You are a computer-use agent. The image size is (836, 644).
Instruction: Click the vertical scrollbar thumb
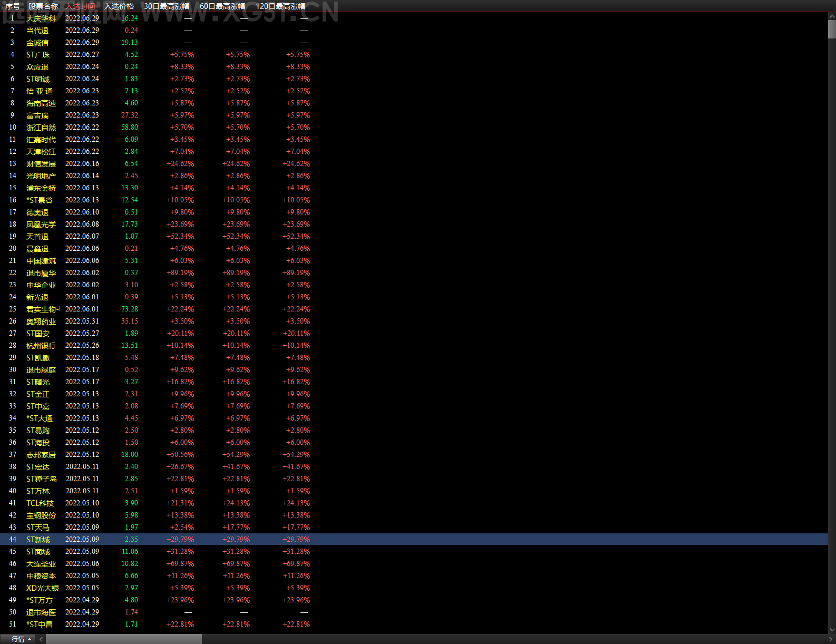832,29
